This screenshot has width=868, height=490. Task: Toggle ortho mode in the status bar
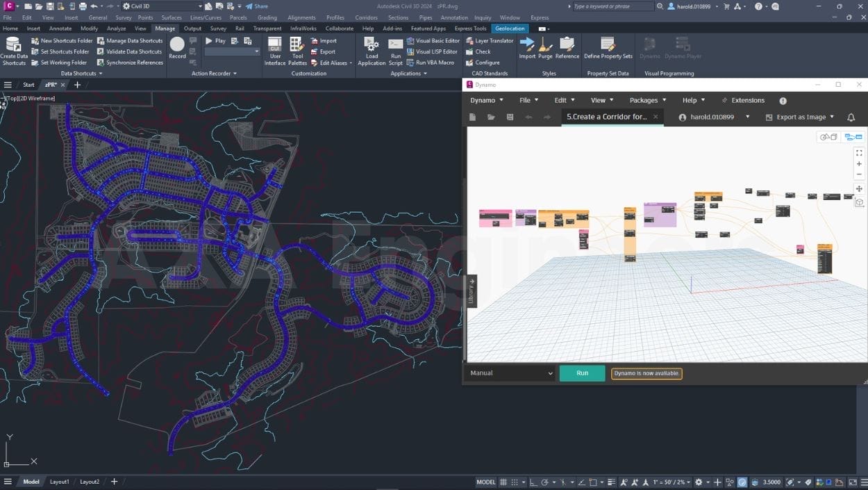coord(533,482)
